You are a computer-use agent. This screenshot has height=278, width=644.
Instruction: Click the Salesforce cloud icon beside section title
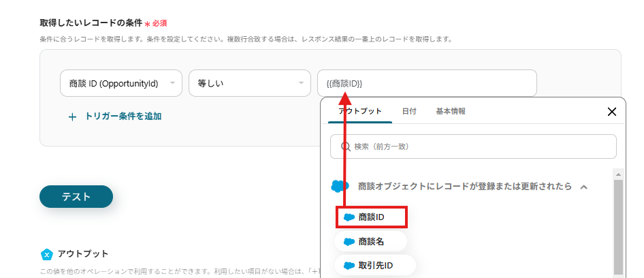pyautogui.click(x=340, y=186)
